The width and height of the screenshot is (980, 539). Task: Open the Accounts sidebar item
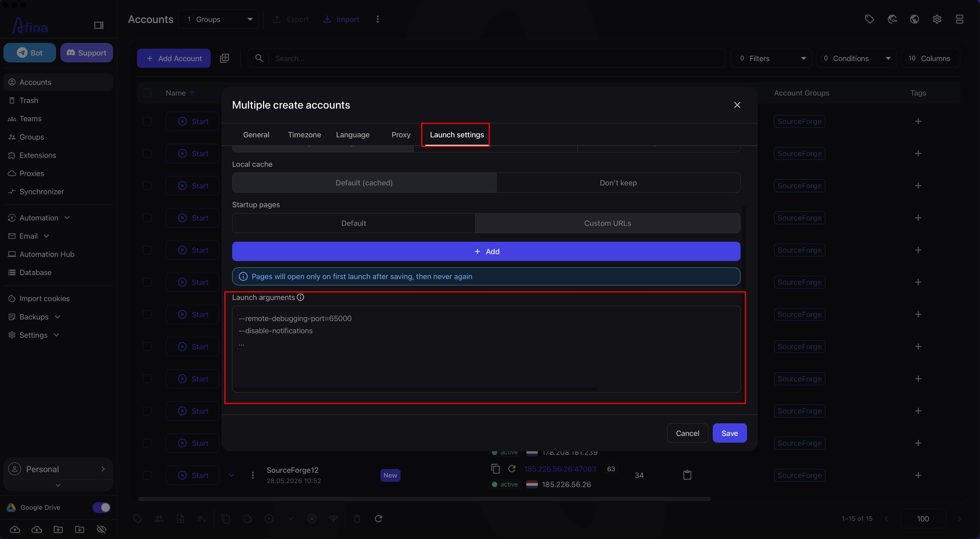coord(58,82)
